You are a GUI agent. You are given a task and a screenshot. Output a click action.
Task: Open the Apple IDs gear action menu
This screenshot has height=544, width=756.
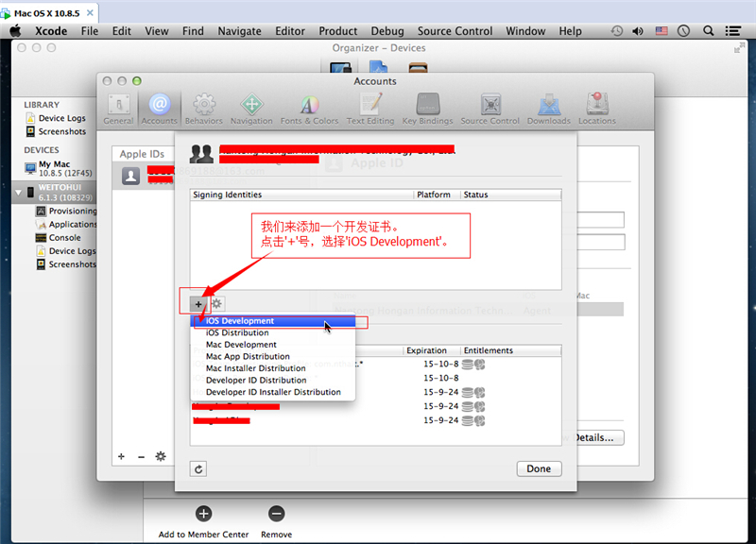coord(161,456)
